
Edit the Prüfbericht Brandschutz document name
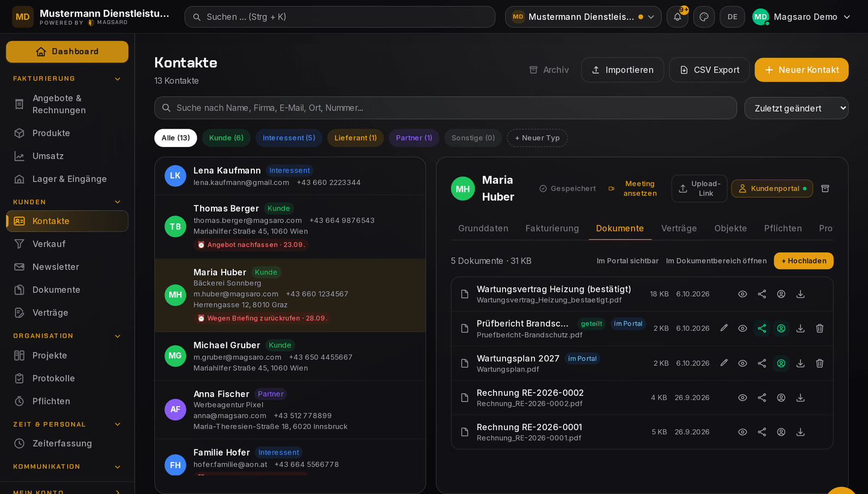tap(724, 328)
